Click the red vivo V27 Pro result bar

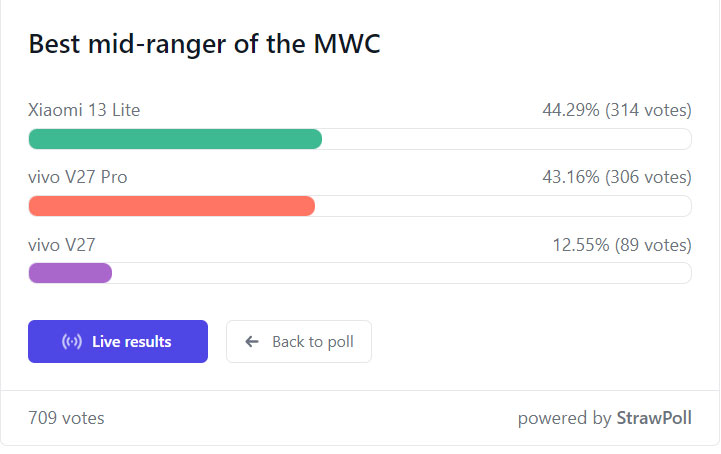(x=171, y=206)
